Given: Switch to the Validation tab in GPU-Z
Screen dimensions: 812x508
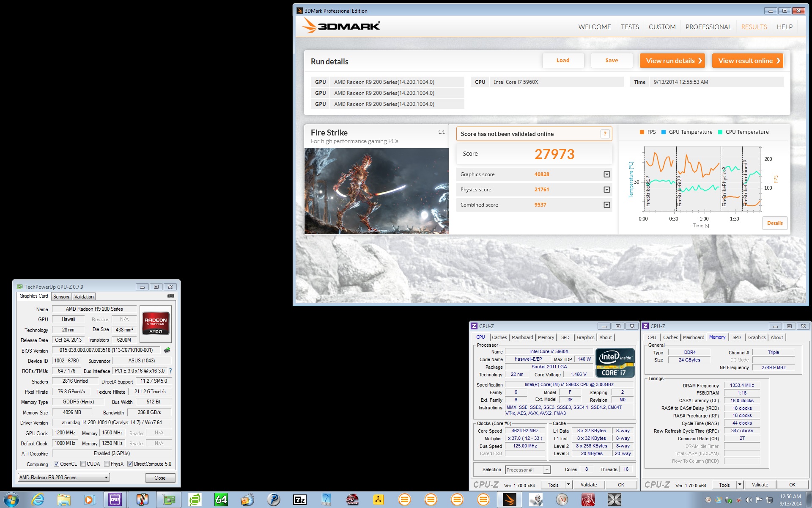Looking at the screenshot, I should click(84, 297).
